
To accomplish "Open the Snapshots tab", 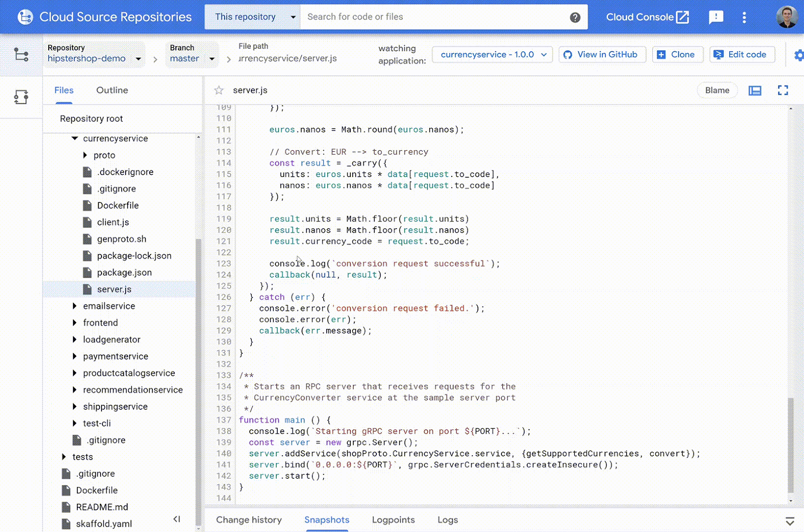I will [327, 520].
